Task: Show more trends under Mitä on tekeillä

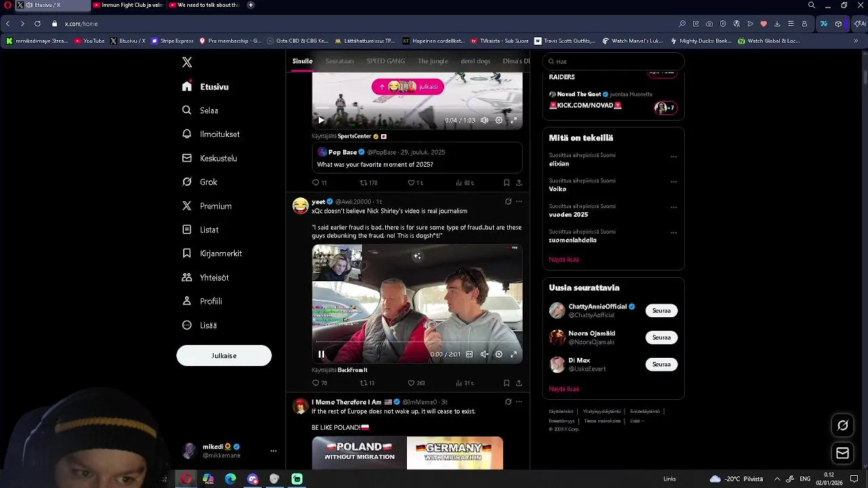Action: click(x=564, y=260)
